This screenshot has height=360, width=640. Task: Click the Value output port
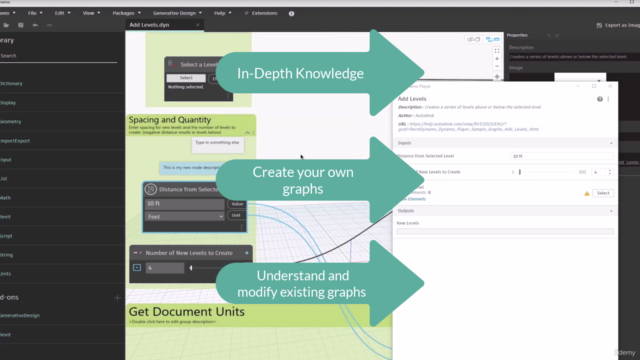[237, 204]
